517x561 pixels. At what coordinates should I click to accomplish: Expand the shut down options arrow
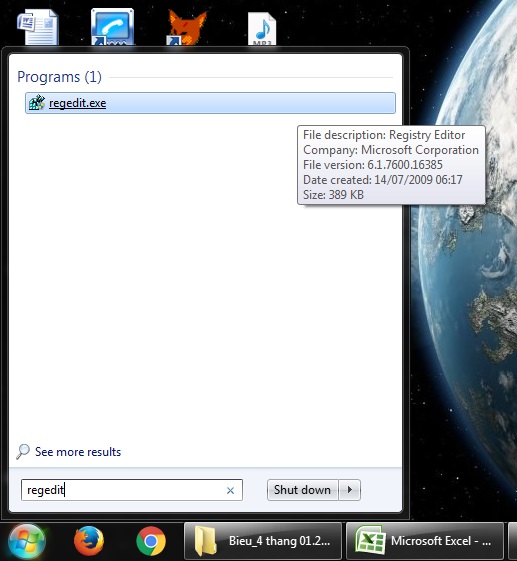tap(350, 490)
